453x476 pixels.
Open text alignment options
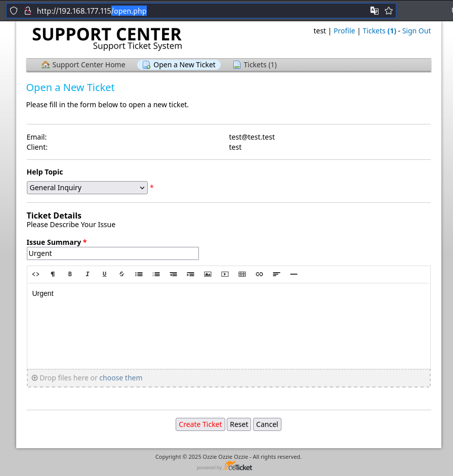[x=276, y=274]
